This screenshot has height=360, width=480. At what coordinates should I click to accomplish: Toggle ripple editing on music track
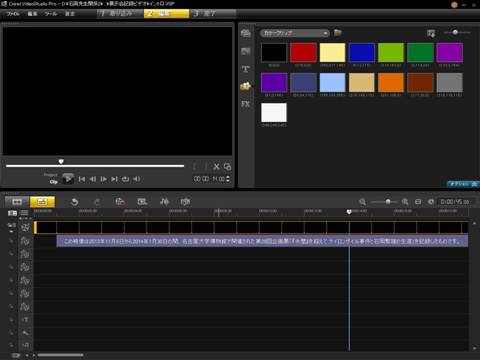pyautogui.click(x=12, y=345)
